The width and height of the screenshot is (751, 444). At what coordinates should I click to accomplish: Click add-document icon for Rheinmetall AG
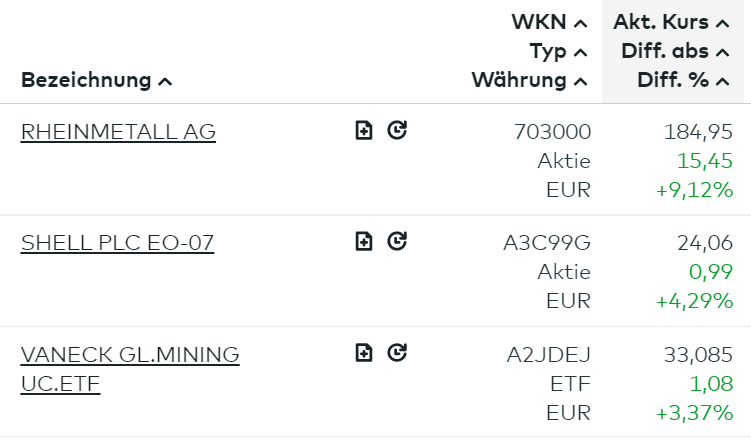pos(364,130)
